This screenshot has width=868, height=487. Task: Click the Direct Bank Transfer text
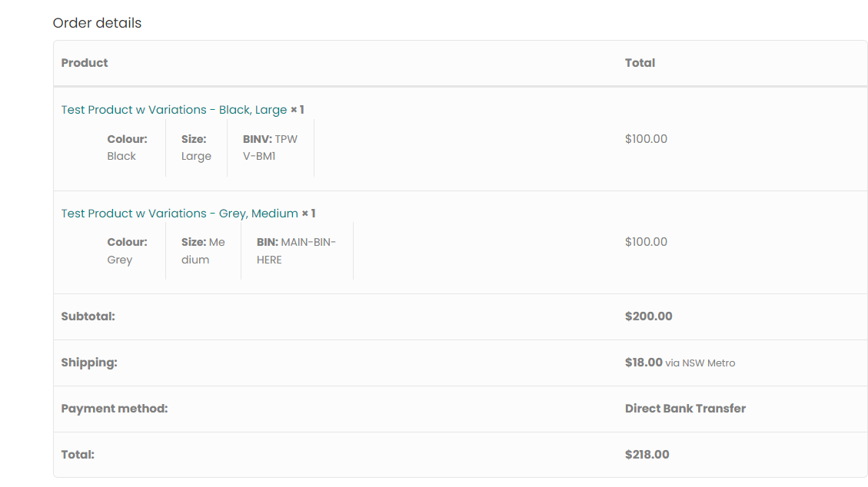685,409
